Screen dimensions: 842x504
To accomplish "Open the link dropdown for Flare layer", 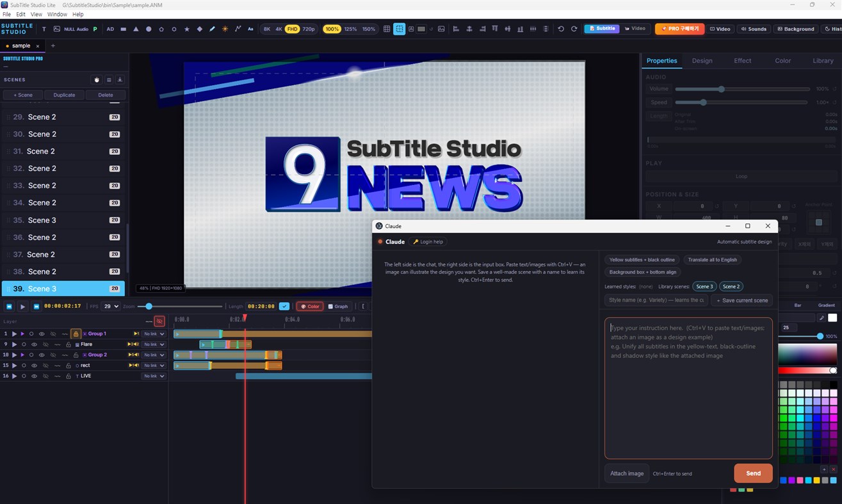I will [x=154, y=345].
